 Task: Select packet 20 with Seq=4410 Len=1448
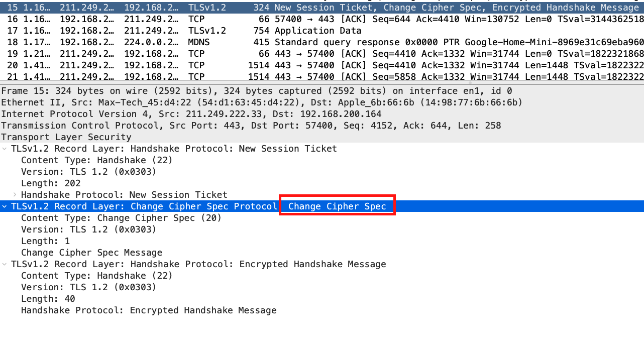tap(321, 65)
